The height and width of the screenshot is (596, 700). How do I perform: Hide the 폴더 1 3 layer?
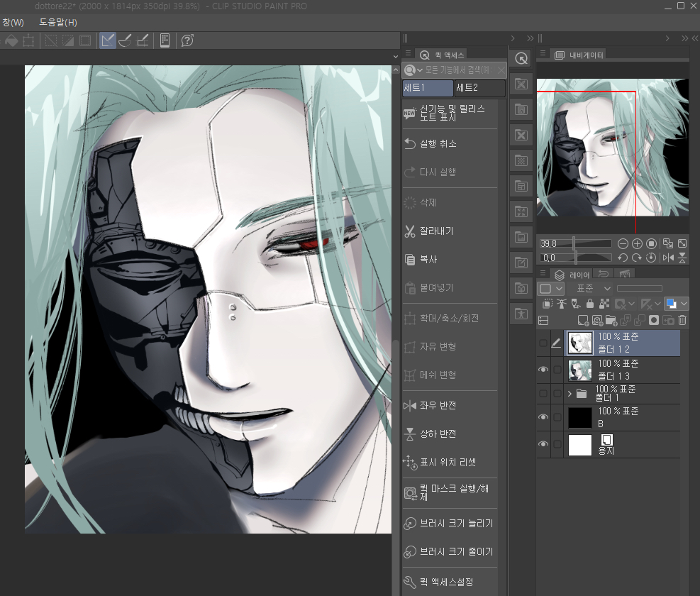pos(543,370)
